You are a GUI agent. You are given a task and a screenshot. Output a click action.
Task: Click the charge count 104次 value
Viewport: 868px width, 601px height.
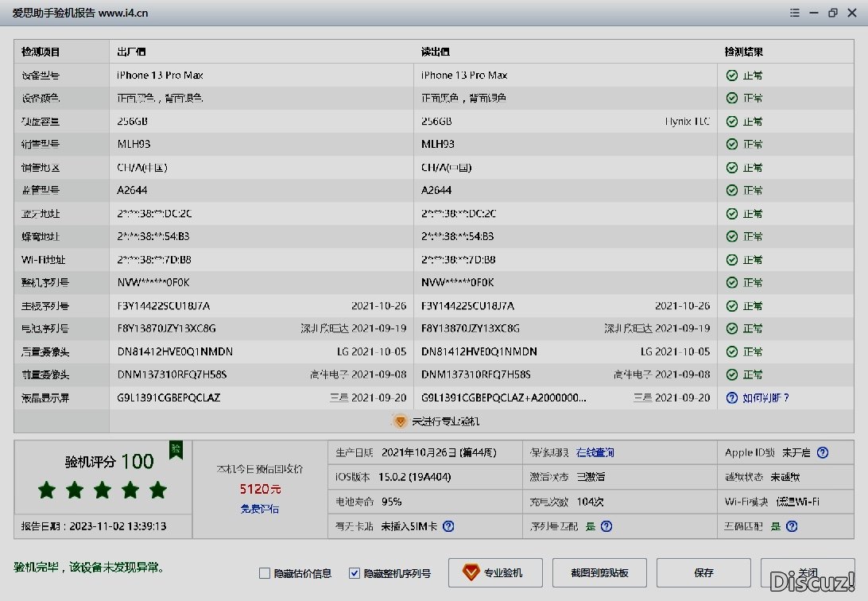tap(590, 502)
